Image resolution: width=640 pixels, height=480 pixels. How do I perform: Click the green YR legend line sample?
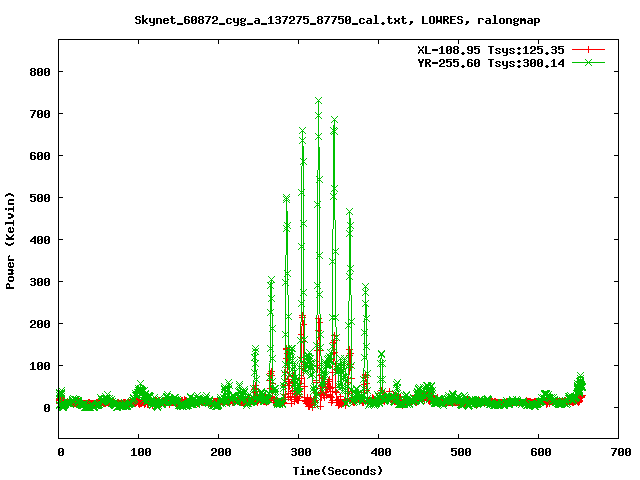tap(588, 62)
